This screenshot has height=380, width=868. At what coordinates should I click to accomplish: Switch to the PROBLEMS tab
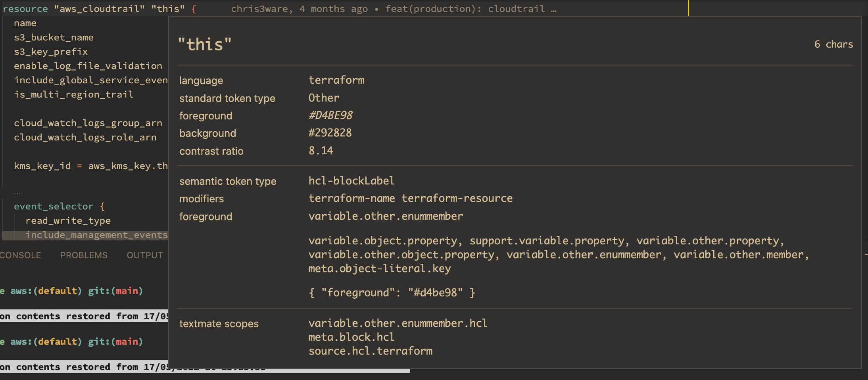[x=84, y=255]
